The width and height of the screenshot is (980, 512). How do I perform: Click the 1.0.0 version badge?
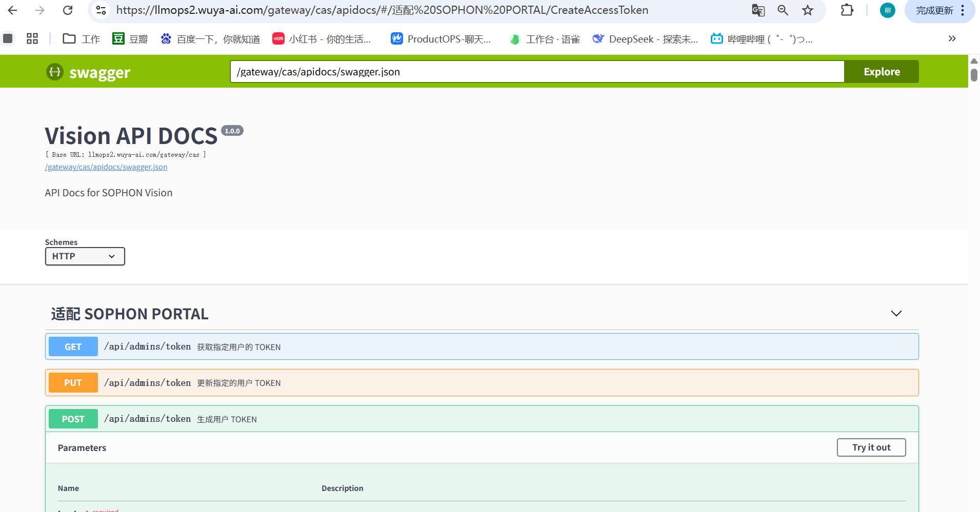point(232,131)
